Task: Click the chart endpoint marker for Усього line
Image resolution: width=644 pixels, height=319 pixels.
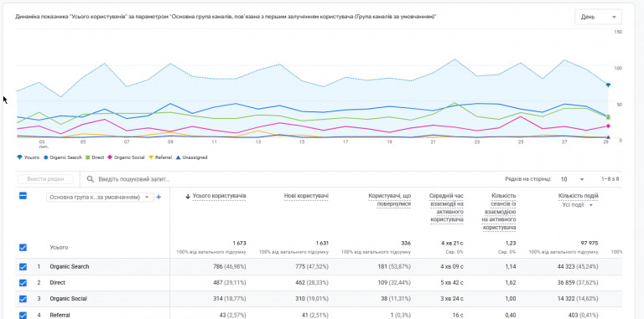Action: pos(608,85)
